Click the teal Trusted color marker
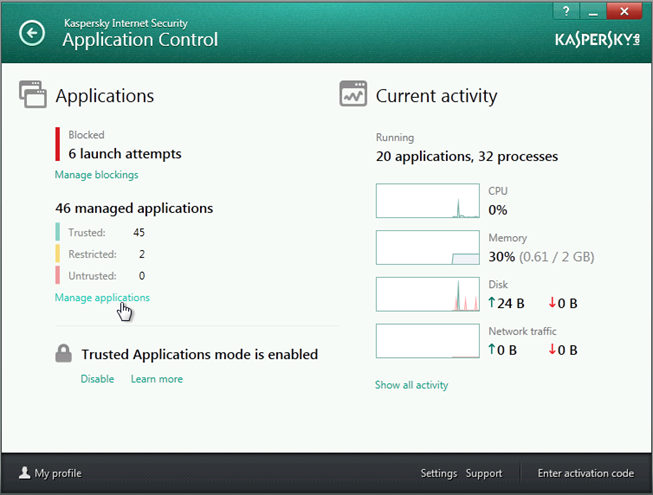Viewport: 653px width, 495px height. [x=57, y=232]
